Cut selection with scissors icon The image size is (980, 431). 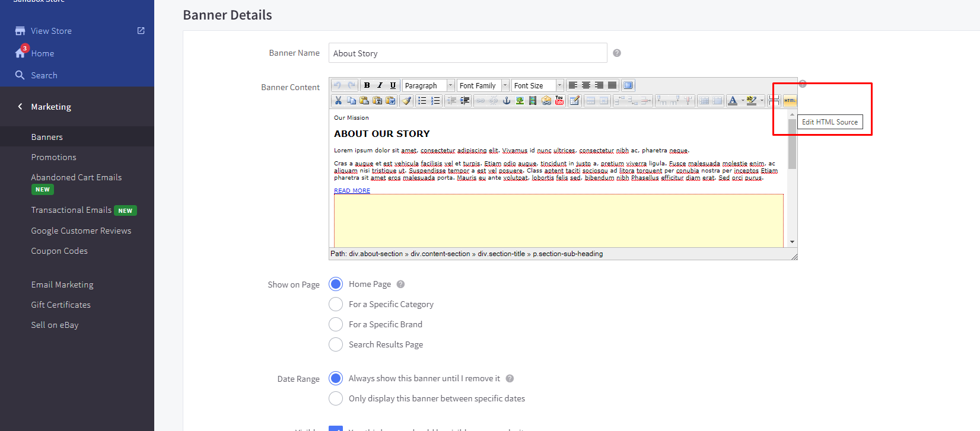point(338,101)
